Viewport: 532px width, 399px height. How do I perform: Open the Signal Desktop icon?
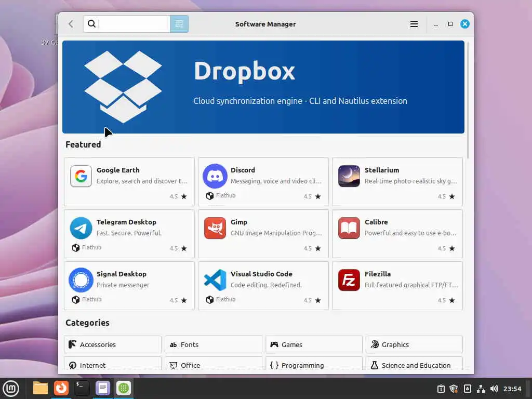tap(81, 280)
